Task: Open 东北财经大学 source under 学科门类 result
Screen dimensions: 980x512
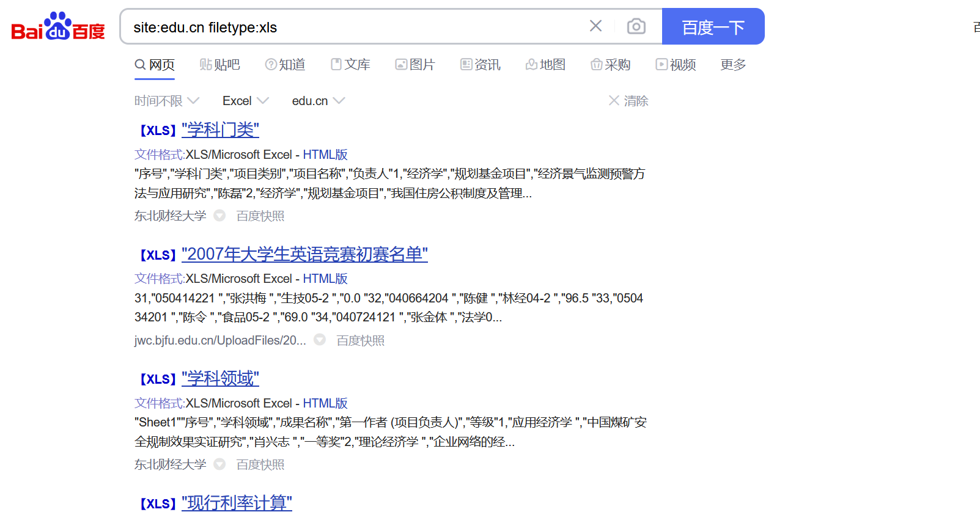Action: pos(171,216)
